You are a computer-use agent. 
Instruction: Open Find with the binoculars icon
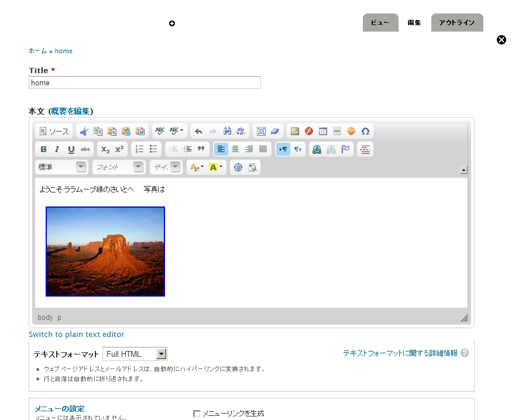tap(227, 131)
